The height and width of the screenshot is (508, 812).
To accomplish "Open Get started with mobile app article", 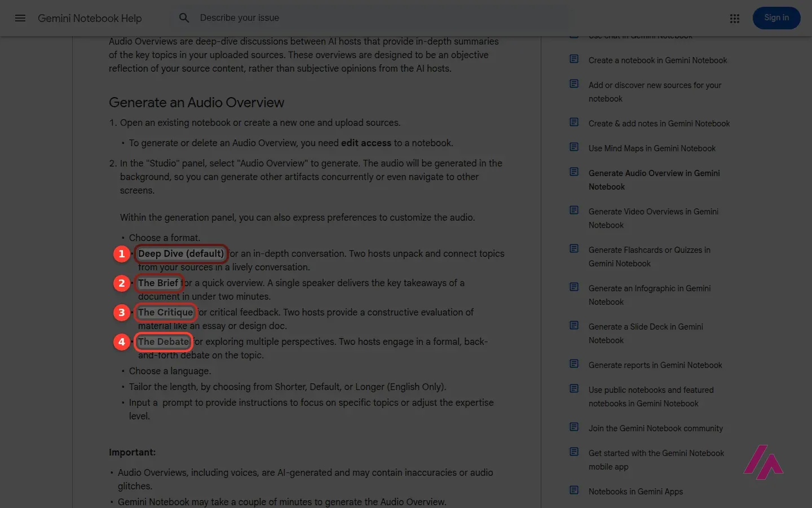I will (656, 460).
